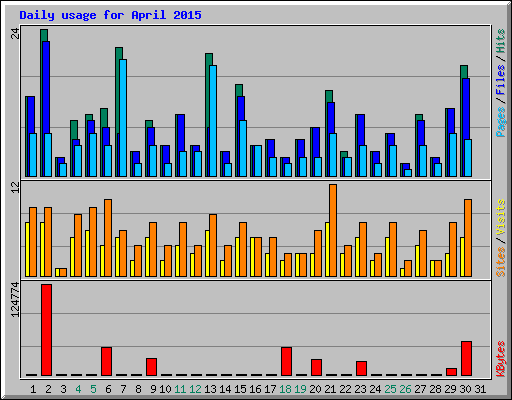The height and width of the screenshot is (400, 512).
Task: Select day label "7" on the x-axis
Action: [123, 389]
